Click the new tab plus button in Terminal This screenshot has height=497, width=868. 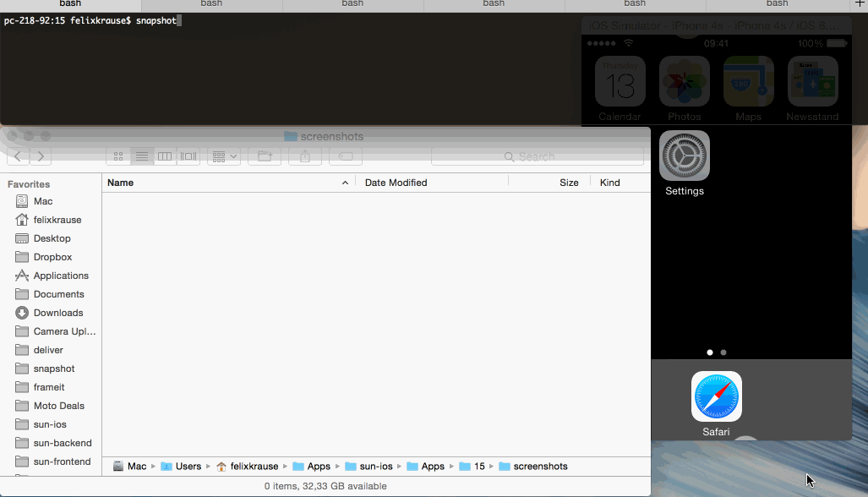[x=860, y=4]
